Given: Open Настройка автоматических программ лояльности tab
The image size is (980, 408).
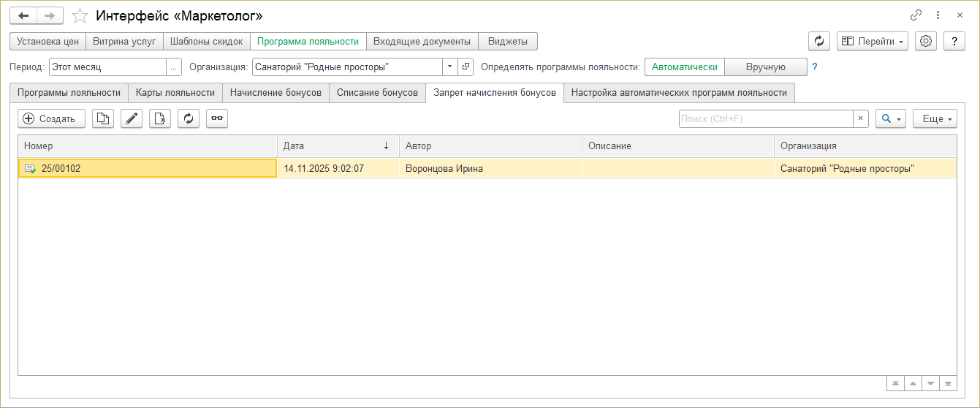Looking at the screenshot, I should (679, 93).
